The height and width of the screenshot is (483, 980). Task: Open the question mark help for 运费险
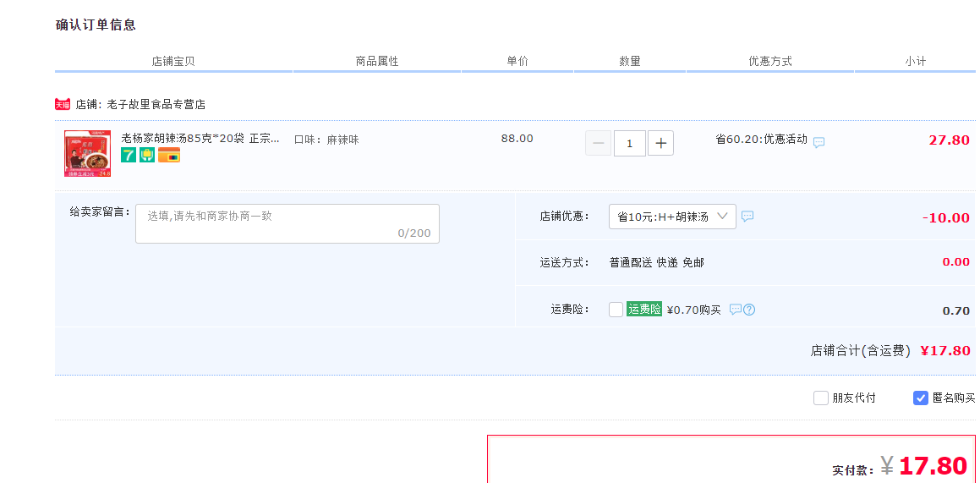coord(749,310)
